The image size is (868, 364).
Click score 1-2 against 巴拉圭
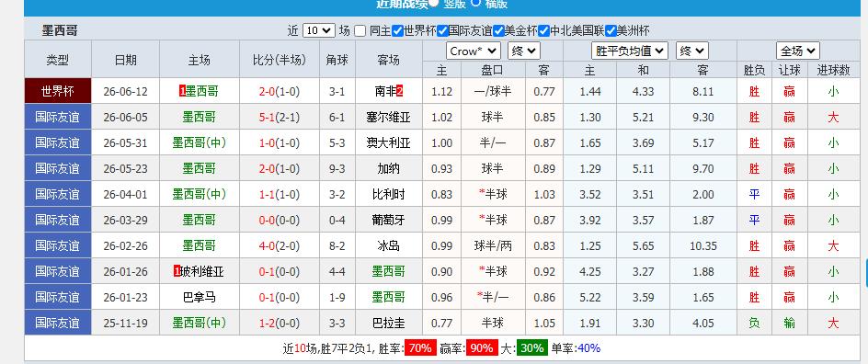click(x=267, y=323)
